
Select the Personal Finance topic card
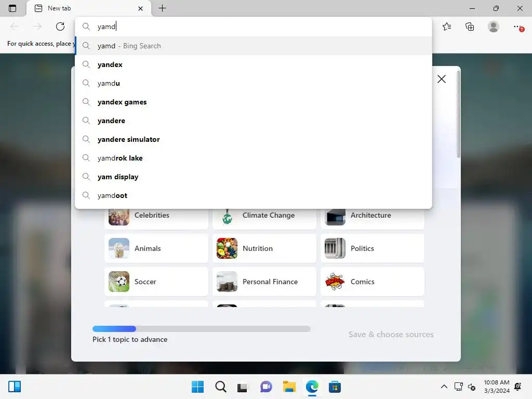click(x=264, y=282)
